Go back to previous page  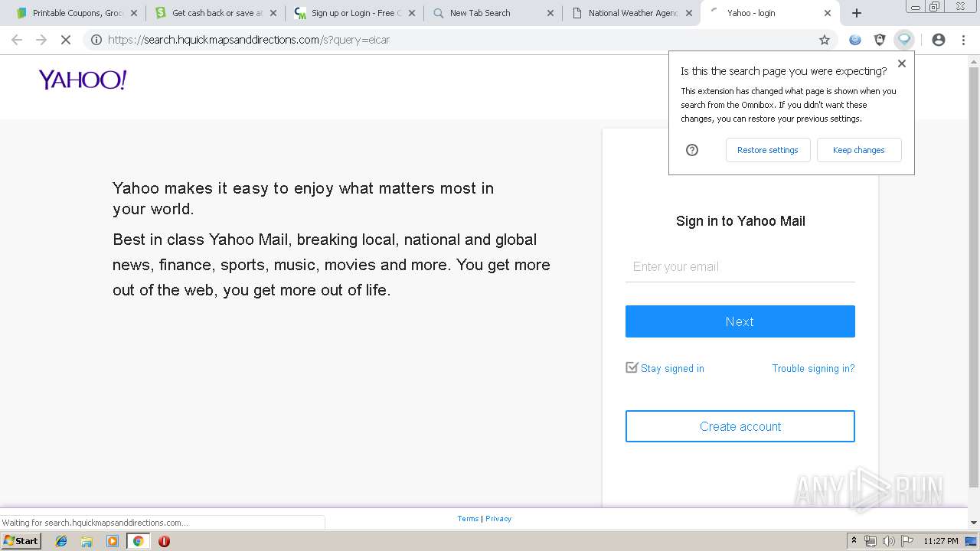[17, 40]
